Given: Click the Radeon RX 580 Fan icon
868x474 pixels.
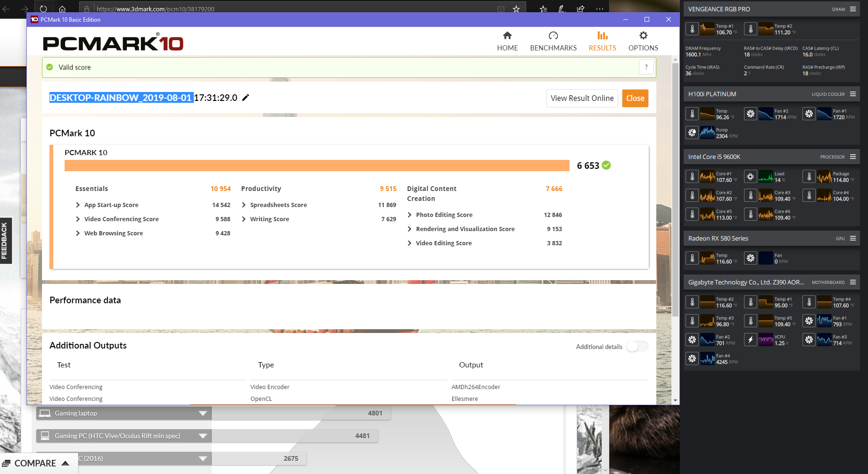Looking at the screenshot, I should (x=751, y=258).
